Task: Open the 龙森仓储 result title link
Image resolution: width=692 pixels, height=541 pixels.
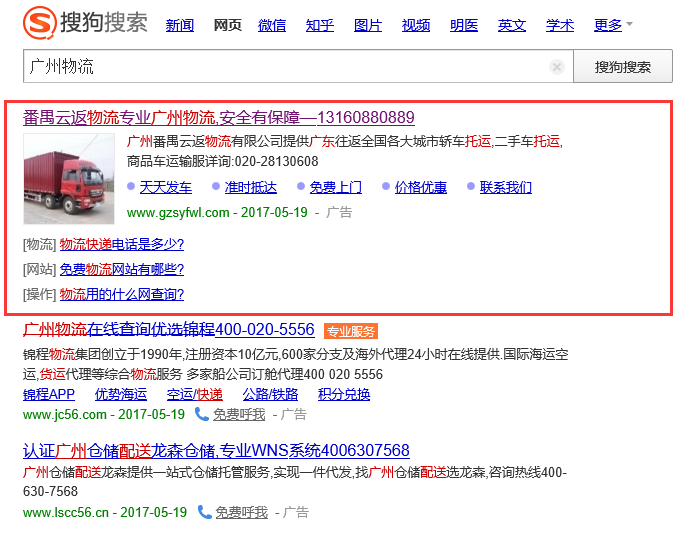Action: point(216,450)
